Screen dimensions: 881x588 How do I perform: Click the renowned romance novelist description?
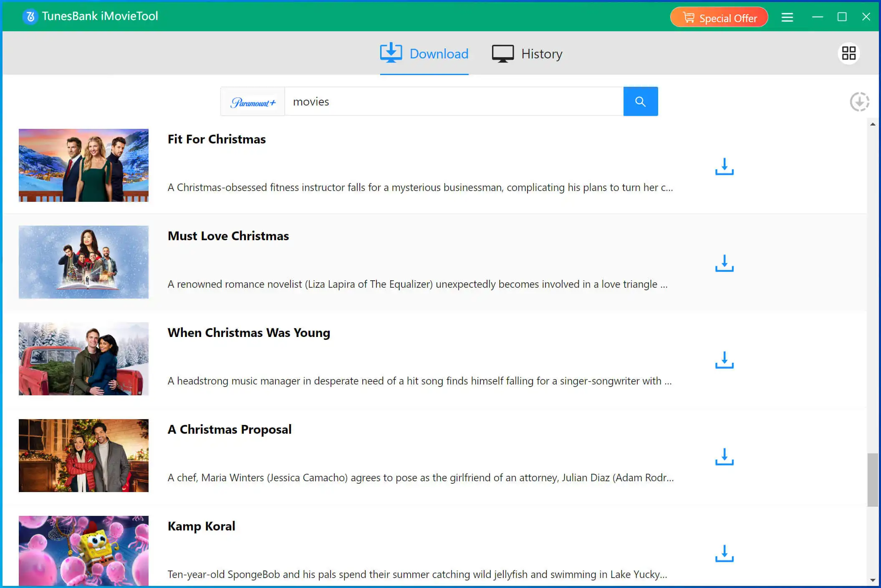point(418,284)
